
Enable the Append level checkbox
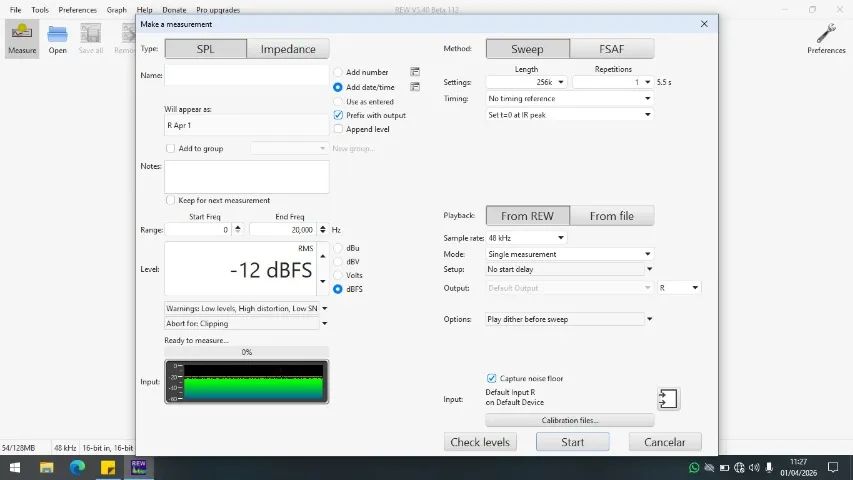[x=338, y=129]
